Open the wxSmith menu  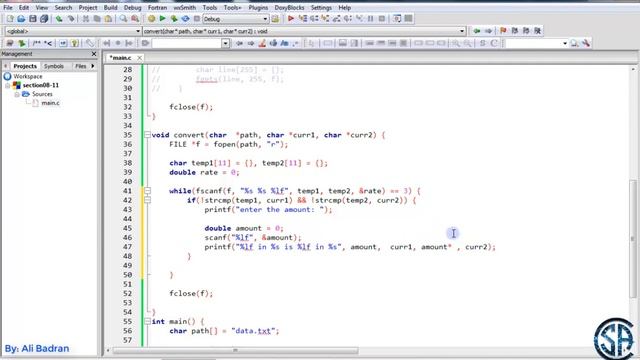pyautogui.click(x=184, y=7)
